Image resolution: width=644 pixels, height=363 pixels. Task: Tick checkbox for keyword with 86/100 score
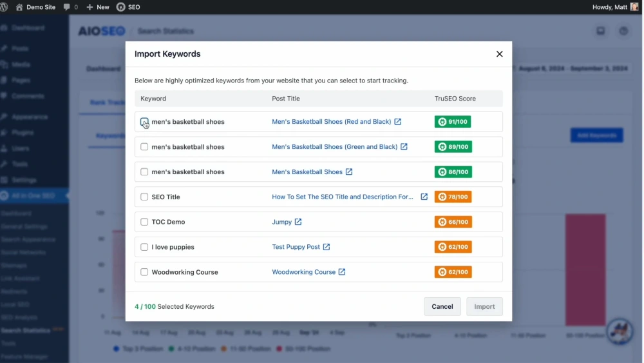(x=144, y=172)
